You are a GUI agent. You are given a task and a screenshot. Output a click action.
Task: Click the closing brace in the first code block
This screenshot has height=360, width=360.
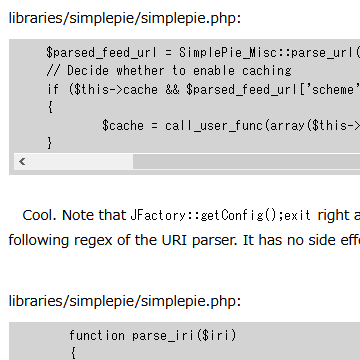click(x=50, y=143)
